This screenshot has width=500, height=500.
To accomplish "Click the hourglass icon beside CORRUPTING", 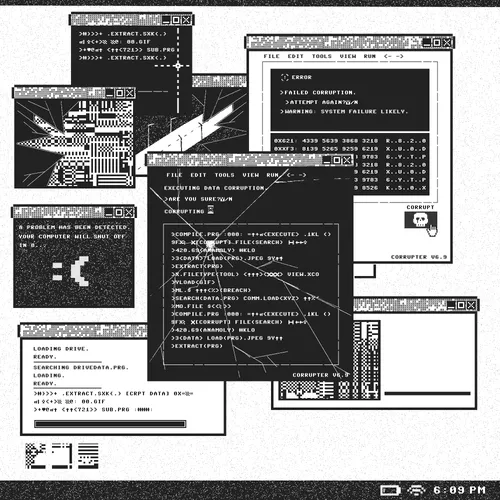I will (x=211, y=210).
